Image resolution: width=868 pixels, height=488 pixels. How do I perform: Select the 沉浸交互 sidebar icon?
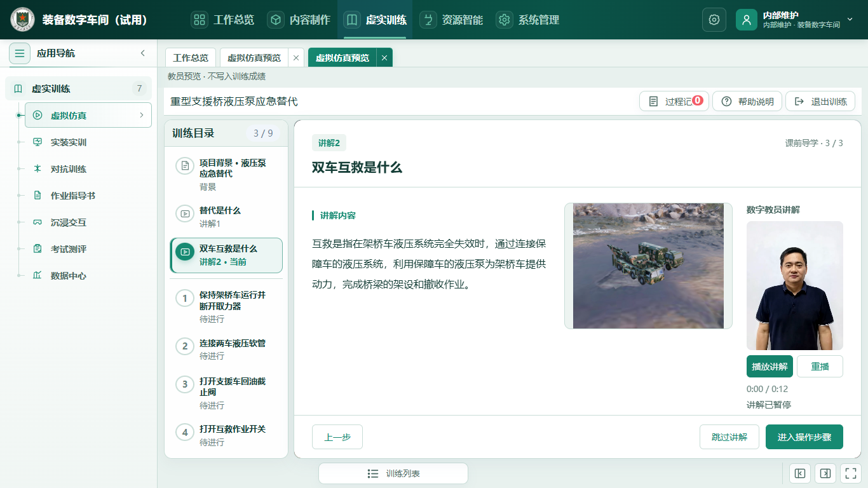[37, 222]
